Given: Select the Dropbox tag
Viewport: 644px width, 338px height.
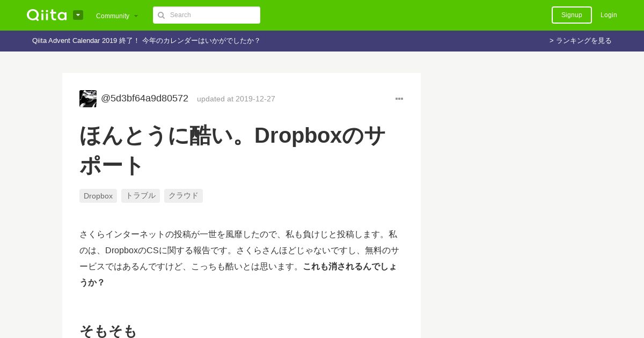Looking at the screenshot, I should [x=98, y=196].
